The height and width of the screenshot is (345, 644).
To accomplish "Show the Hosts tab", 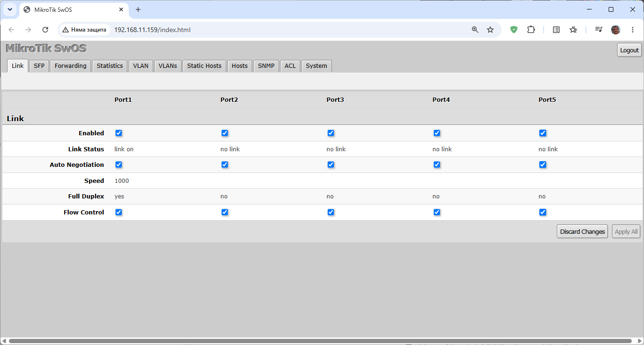I will [x=239, y=66].
